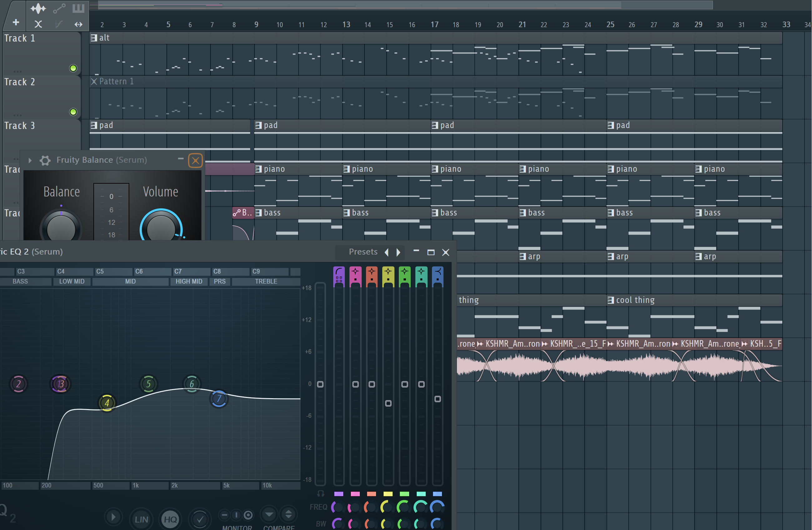Select EQ band node 4
The width and height of the screenshot is (812, 530).
(x=107, y=403)
